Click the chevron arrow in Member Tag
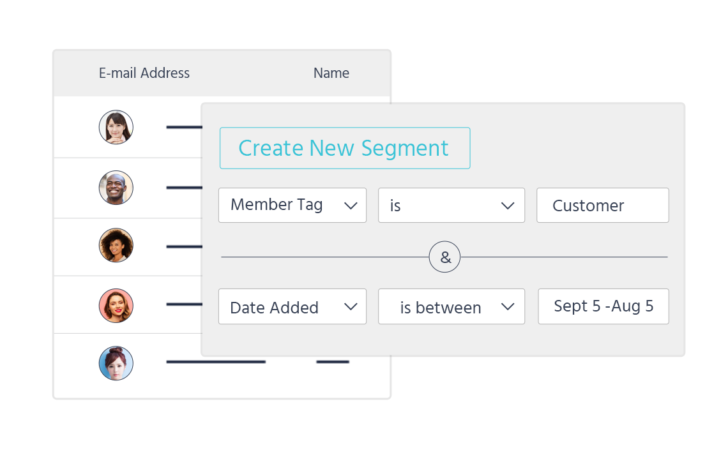Viewport: 728px width, 457px height. pos(350,205)
